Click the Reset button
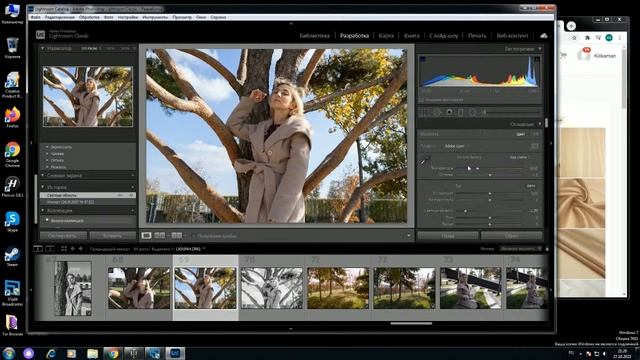The width and height of the screenshot is (640, 360). [512, 236]
